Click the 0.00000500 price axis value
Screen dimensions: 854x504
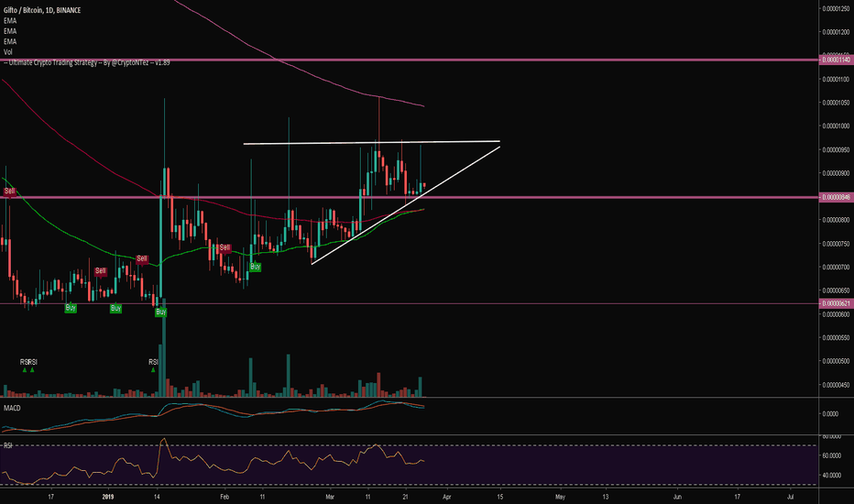(x=836, y=361)
